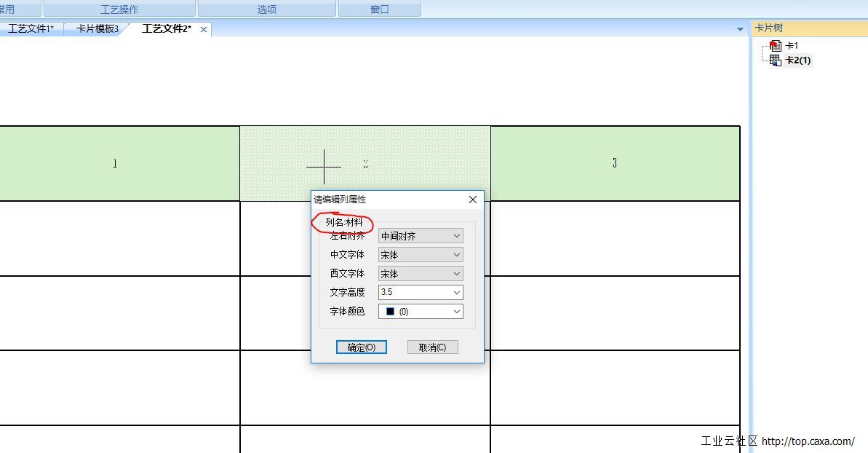Click the 卡1 label in the card tree
This screenshot has width=868, height=453.
pos(792,46)
